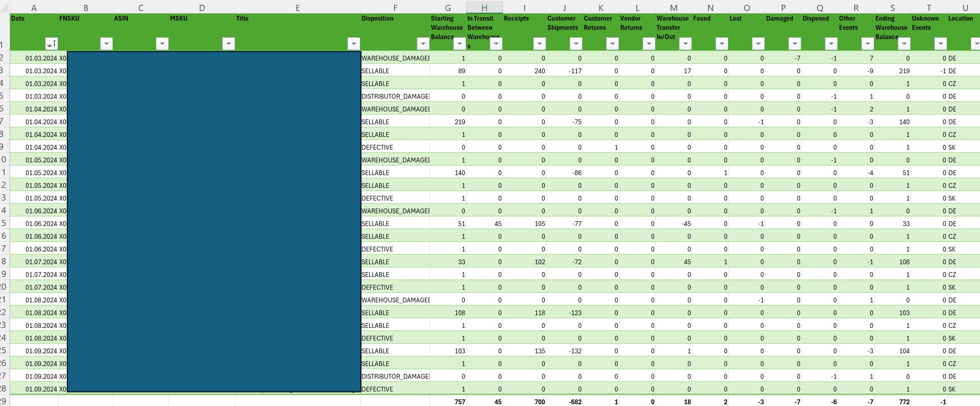980x406 pixels.
Task: Select the Receipts cell containing 240
Action: tap(524, 71)
